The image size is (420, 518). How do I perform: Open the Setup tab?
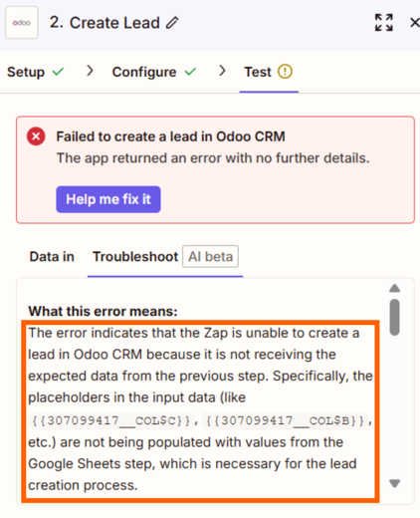[x=35, y=72]
